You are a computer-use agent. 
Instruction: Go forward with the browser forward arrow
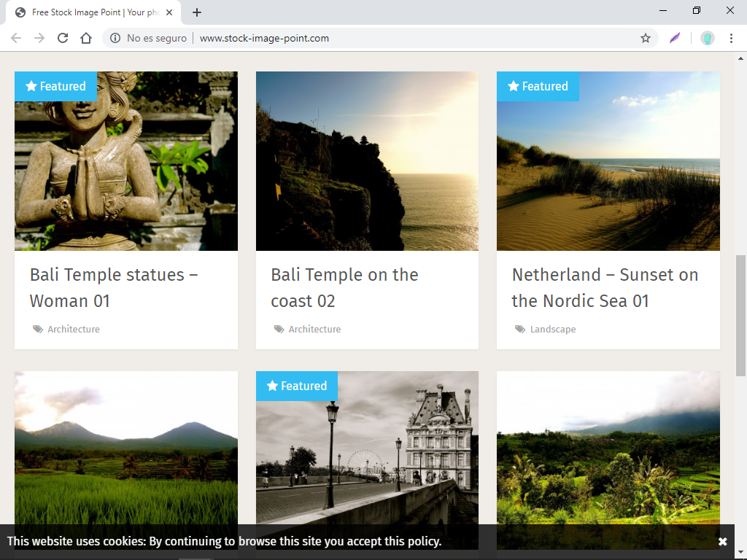tap(39, 38)
